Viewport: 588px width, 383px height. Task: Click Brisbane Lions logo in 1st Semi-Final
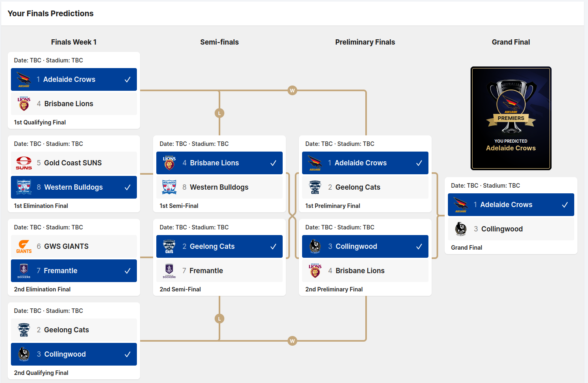click(169, 163)
